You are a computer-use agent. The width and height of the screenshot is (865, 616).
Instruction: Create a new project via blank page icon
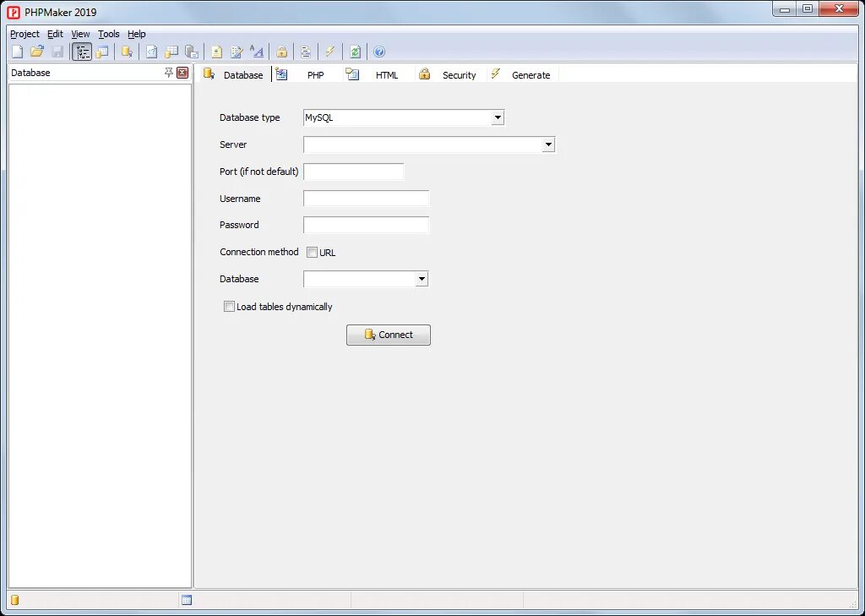[18, 52]
